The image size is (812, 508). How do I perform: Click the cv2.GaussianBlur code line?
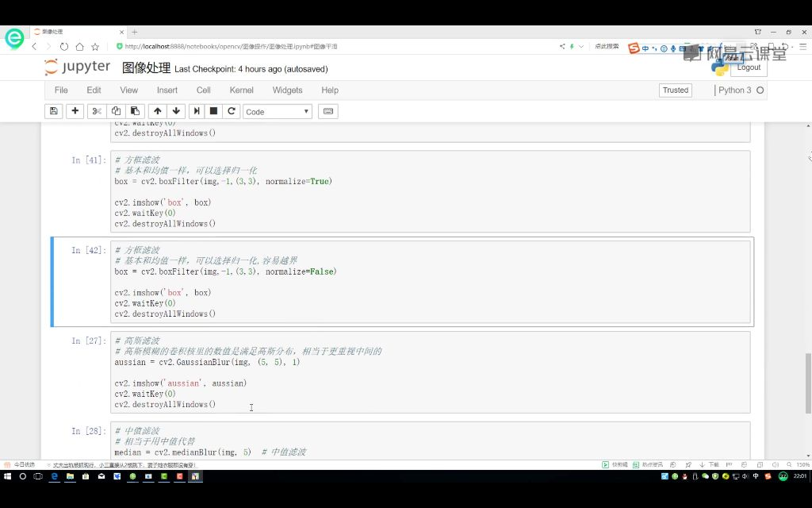pos(207,362)
